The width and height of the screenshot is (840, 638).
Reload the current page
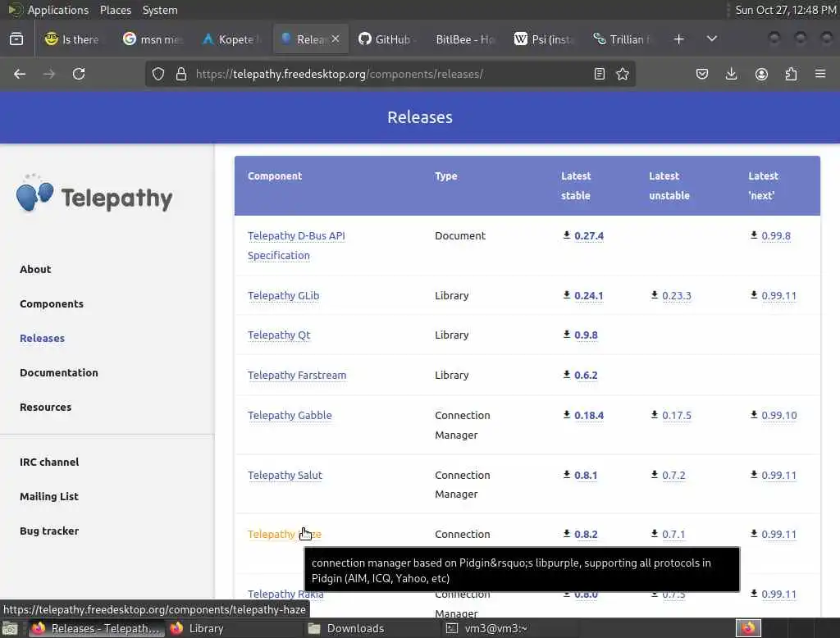point(79,74)
